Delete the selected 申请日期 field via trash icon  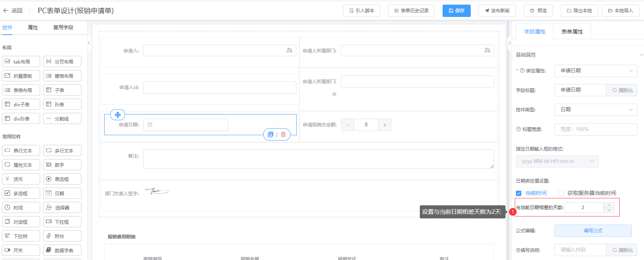(x=283, y=134)
